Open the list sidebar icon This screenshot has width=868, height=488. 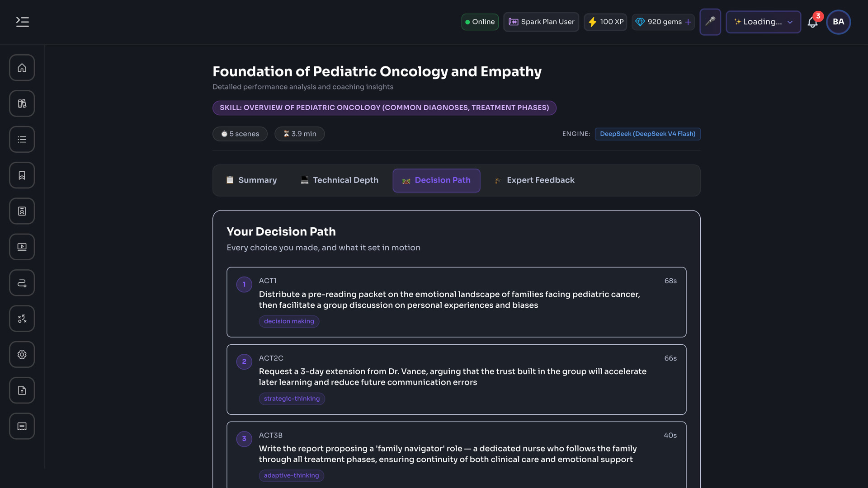pyautogui.click(x=22, y=140)
